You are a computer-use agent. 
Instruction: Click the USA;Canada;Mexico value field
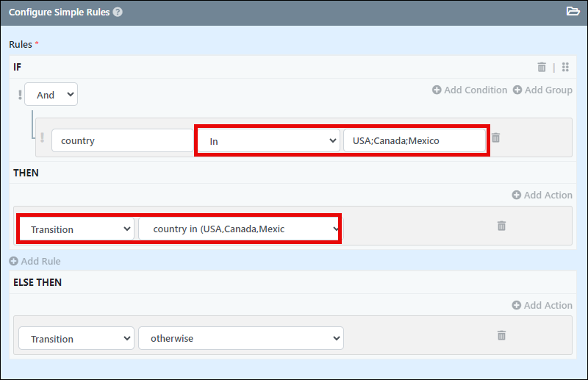[415, 140]
